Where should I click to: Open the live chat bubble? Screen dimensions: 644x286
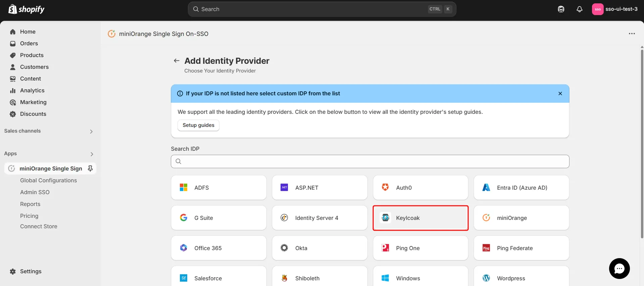(x=619, y=268)
